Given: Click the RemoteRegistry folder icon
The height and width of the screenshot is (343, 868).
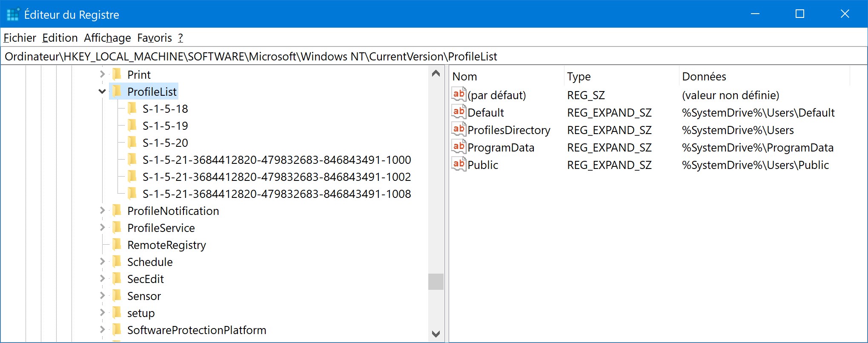Looking at the screenshot, I should tap(117, 245).
